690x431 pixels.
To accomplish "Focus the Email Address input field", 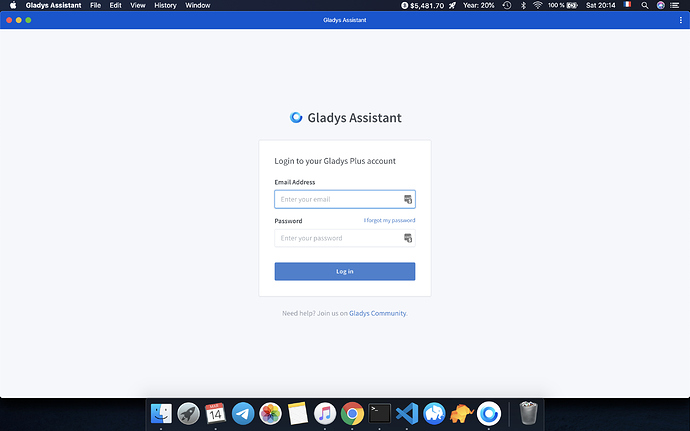I will click(345, 199).
